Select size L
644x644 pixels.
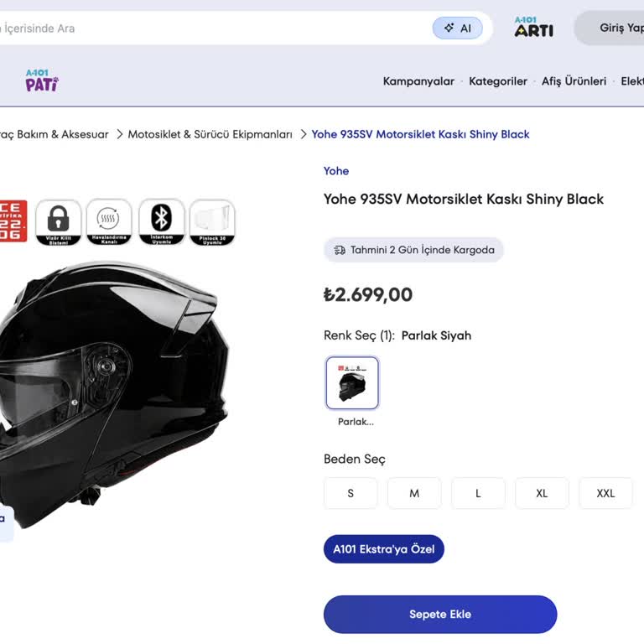coord(478,493)
